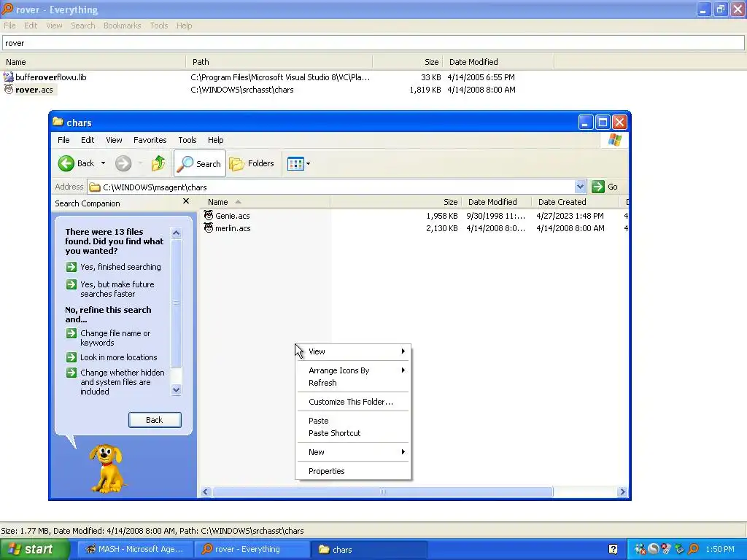Select Yes, finished searching link

(120, 267)
